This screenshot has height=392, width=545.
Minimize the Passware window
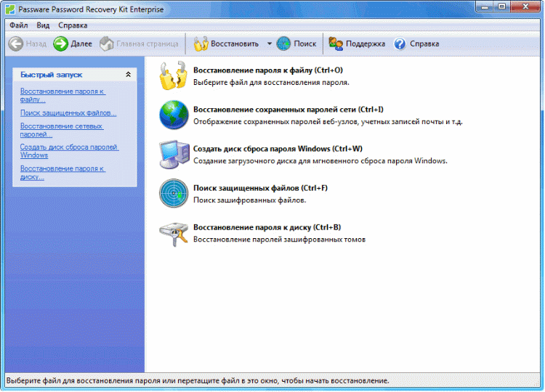tap(485, 7)
